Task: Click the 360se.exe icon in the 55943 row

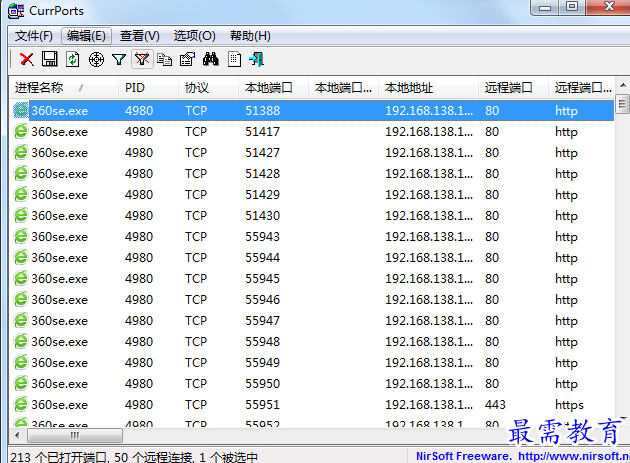Action: point(21,236)
